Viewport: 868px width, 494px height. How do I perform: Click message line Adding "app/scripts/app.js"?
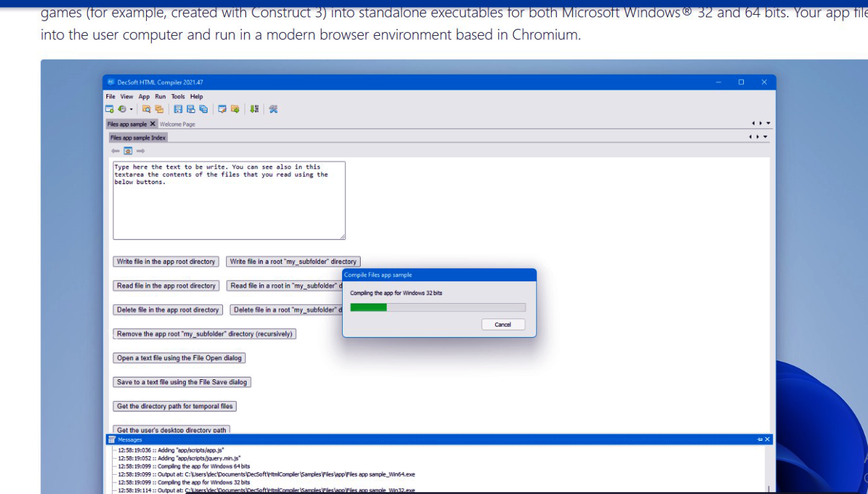171,450
